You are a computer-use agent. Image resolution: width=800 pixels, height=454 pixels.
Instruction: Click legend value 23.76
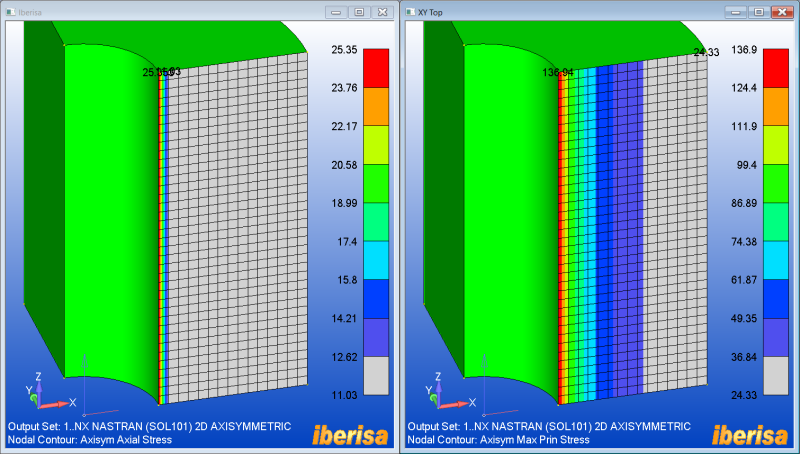click(344, 88)
